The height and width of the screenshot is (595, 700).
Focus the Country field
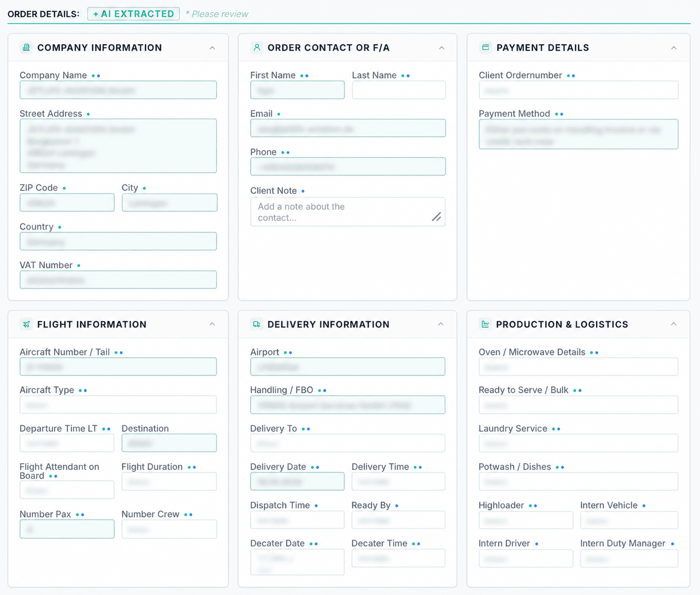(118, 241)
